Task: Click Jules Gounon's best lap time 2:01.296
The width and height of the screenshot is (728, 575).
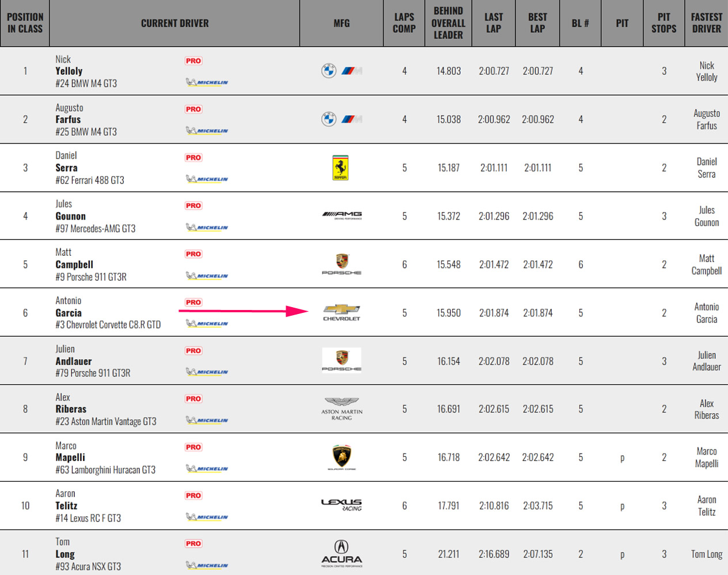Action: (537, 216)
